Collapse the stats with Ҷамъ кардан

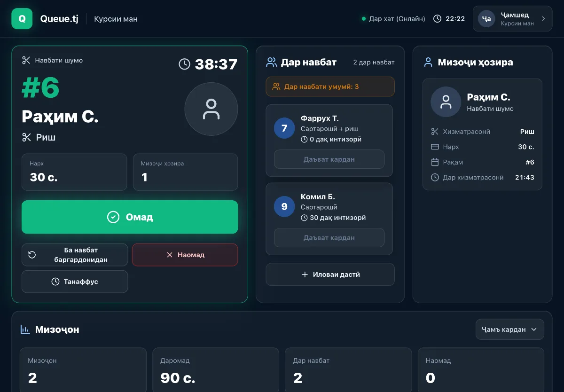(510, 329)
